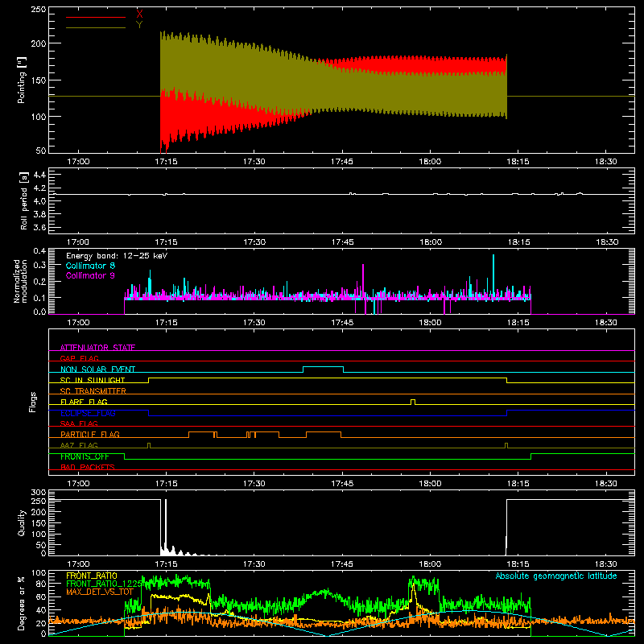The width and height of the screenshot is (644, 644).
Task: Click the red X legend line
Action: [96, 17]
